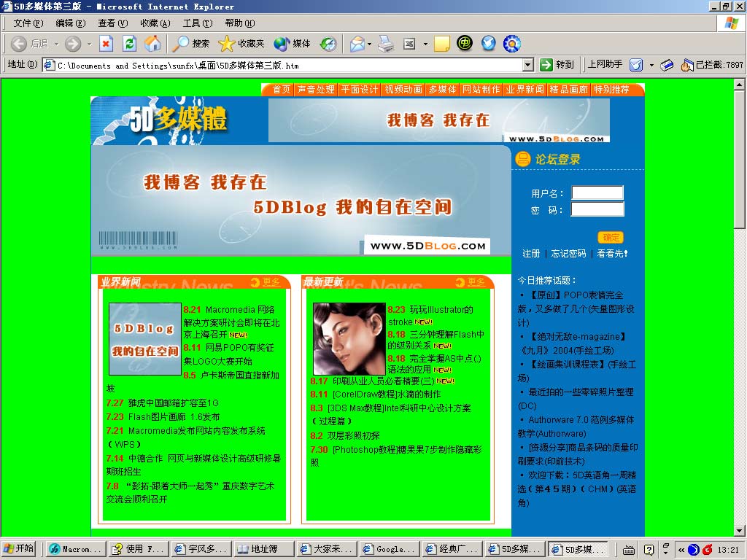
Task: Click the woman portrait thumbnail in 最新更新
Action: click(x=349, y=339)
